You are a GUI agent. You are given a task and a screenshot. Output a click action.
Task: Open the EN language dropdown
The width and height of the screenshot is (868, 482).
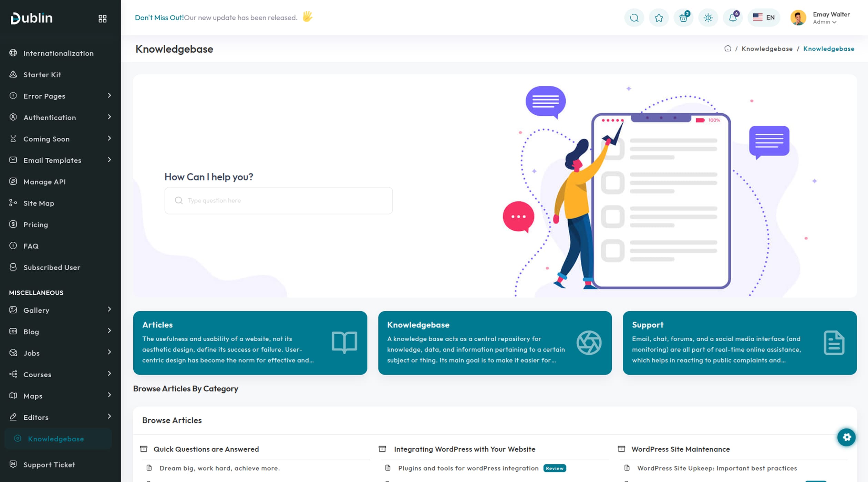[x=764, y=18]
